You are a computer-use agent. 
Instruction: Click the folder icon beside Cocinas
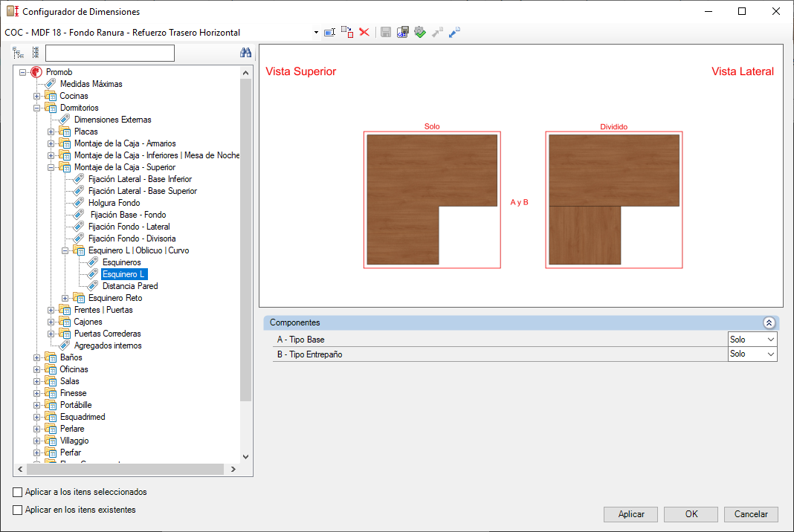click(51, 96)
